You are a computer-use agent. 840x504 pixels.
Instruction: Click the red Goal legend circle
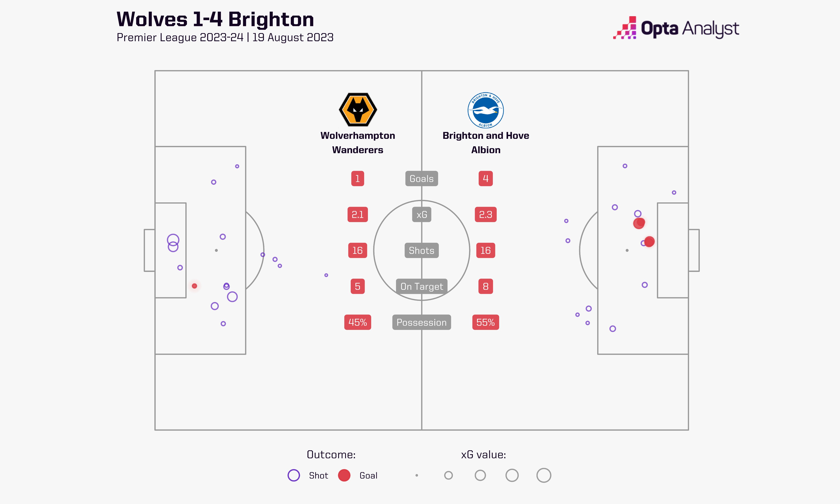(x=344, y=475)
